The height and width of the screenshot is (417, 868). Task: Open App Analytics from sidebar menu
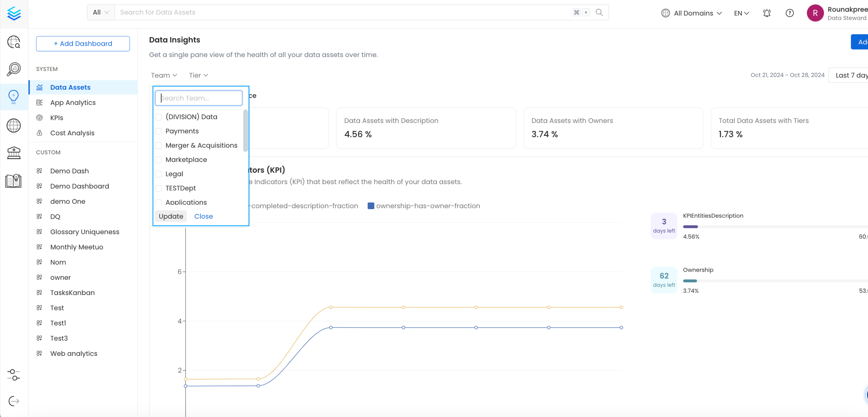(73, 102)
